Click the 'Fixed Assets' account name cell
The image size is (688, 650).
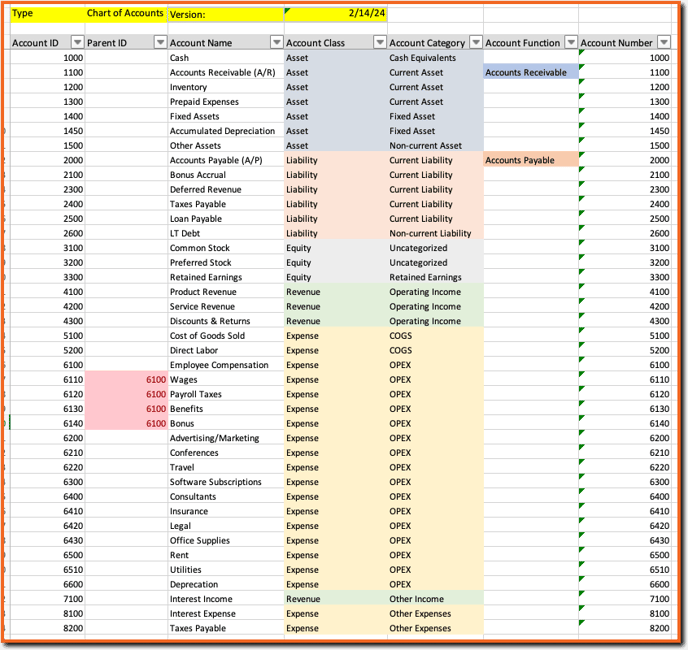coord(226,116)
